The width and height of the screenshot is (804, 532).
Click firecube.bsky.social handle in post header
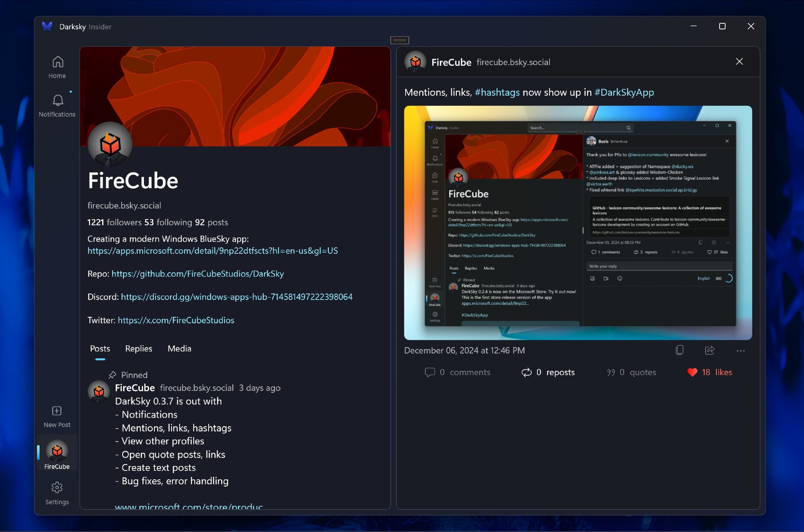pos(513,62)
